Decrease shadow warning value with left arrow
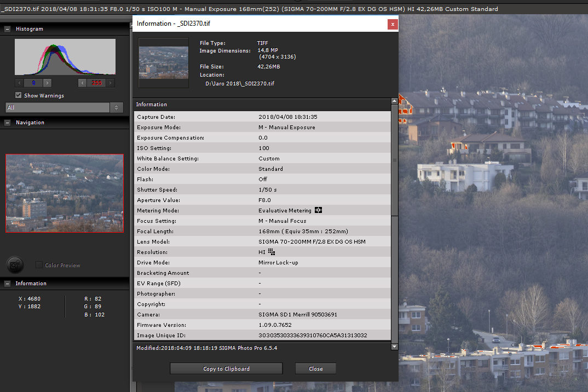The width and height of the screenshot is (588, 392). click(x=20, y=83)
